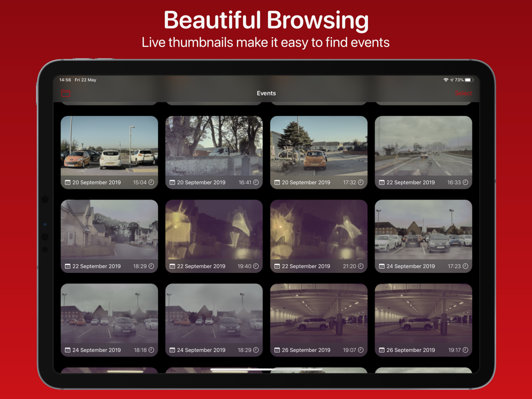
Task: Click calendar icon beside 22 September 21:20
Action: [x=277, y=267]
